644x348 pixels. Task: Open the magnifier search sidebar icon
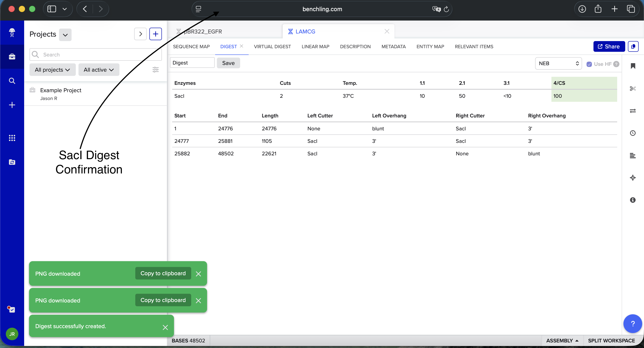click(12, 81)
